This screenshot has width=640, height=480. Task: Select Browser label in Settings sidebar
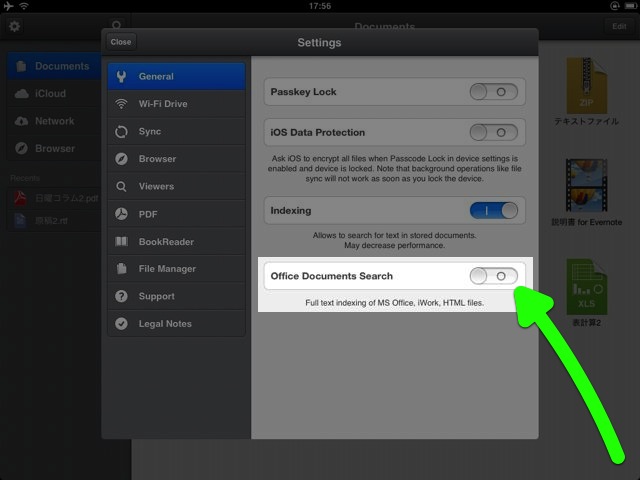[157, 159]
